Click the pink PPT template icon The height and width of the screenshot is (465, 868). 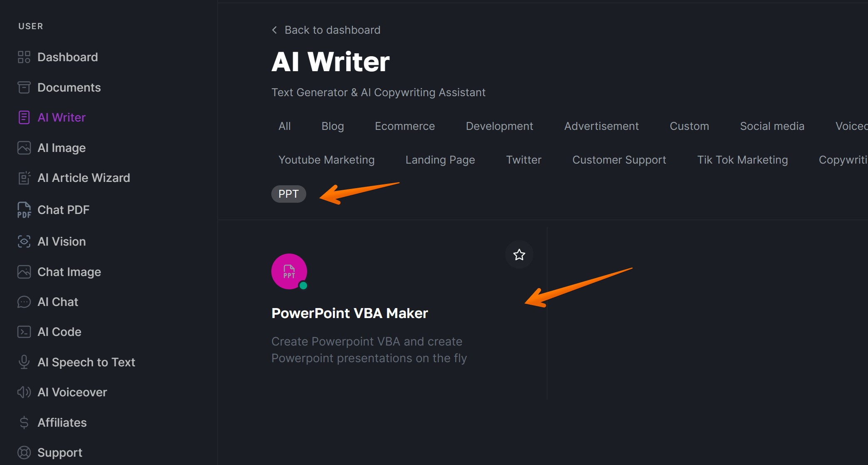coord(289,271)
